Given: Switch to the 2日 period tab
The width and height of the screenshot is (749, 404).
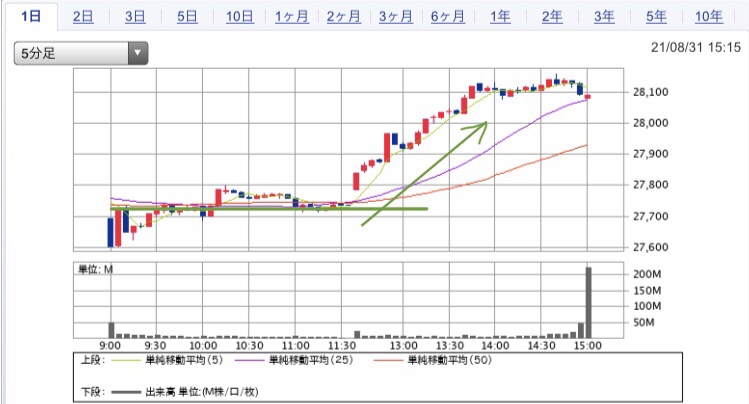Looking at the screenshot, I should point(83,17).
